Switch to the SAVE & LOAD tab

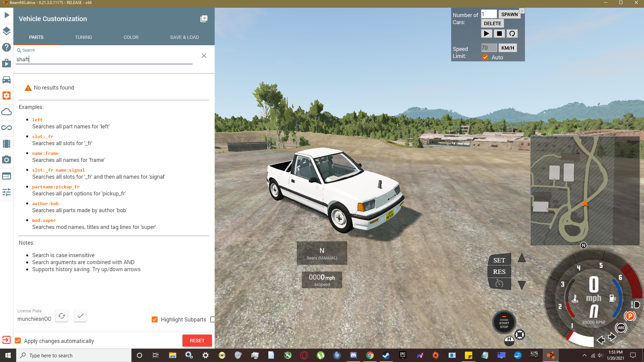[x=184, y=37]
